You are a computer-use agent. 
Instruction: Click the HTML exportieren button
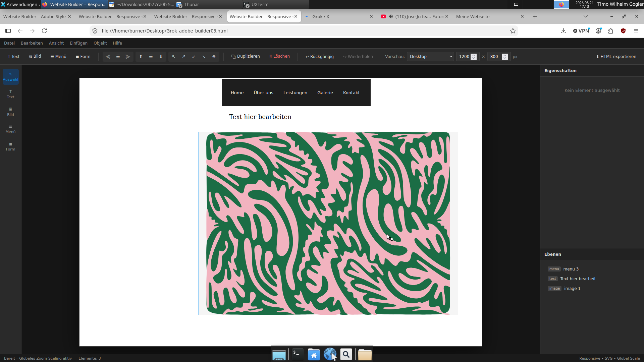click(616, 57)
